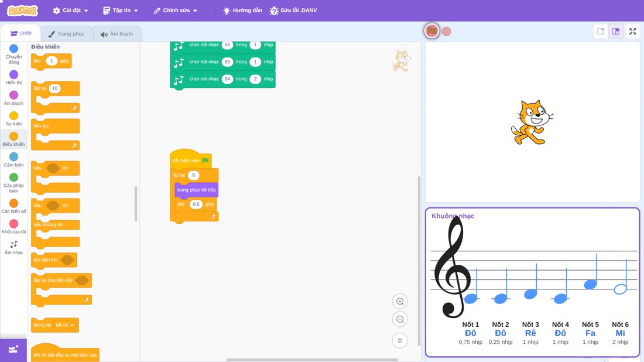Screen dimensions: 644x362
Task: Stop the project with the red stop button
Action: pos(447,31)
